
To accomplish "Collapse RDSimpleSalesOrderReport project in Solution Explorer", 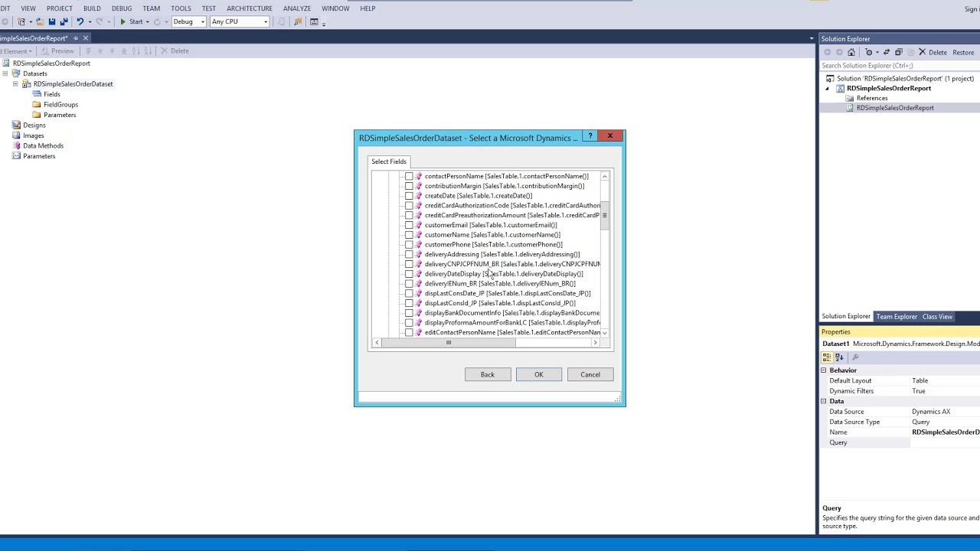I will click(827, 89).
